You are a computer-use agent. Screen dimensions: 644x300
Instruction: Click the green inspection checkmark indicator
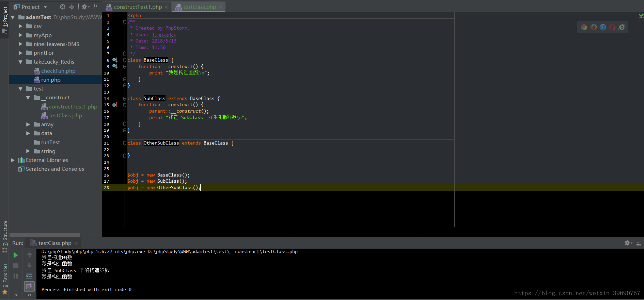641,16
